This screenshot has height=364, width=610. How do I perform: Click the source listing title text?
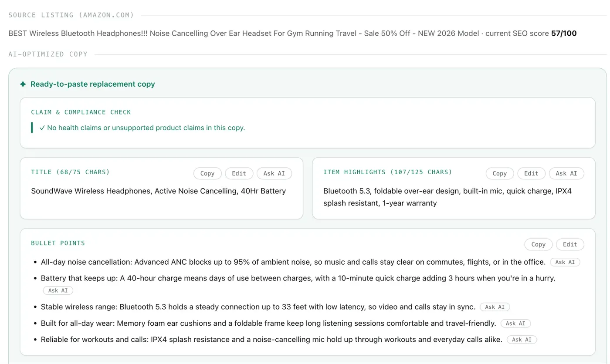[244, 33]
